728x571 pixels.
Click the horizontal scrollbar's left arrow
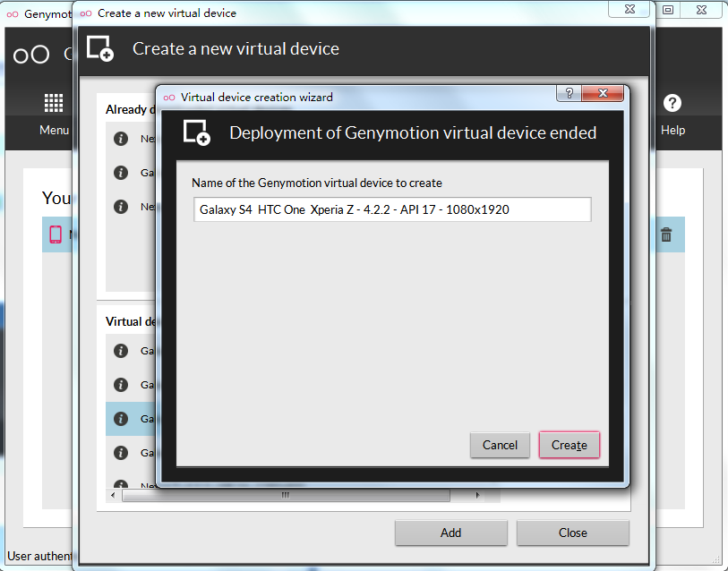pyautogui.click(x=113, y=495)
